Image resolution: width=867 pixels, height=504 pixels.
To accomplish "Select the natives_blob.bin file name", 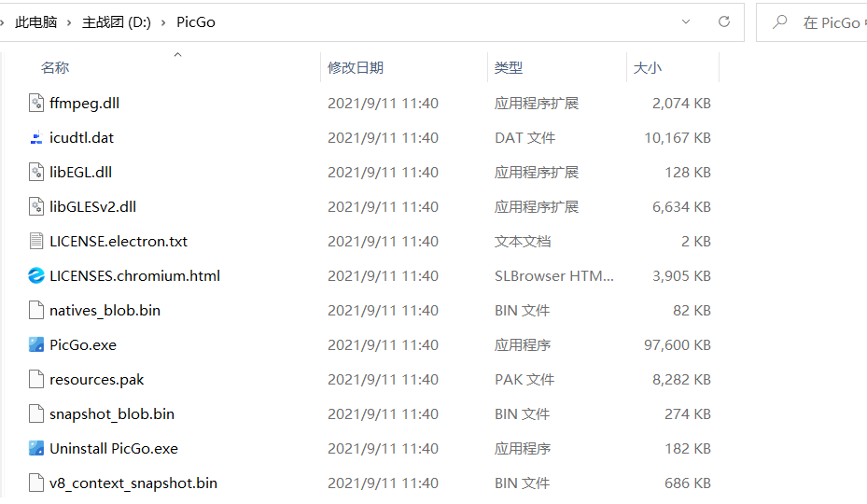I will (x=105, y=311).
